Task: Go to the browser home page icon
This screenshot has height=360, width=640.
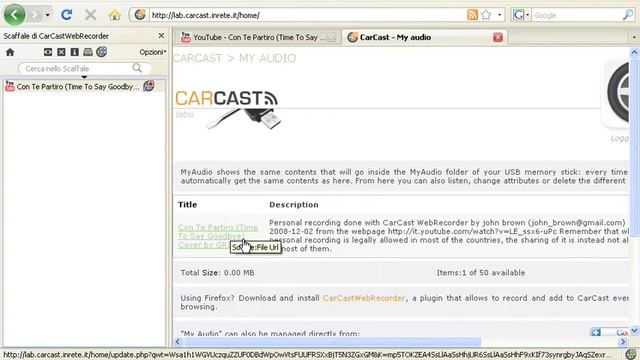Action: 115,15
